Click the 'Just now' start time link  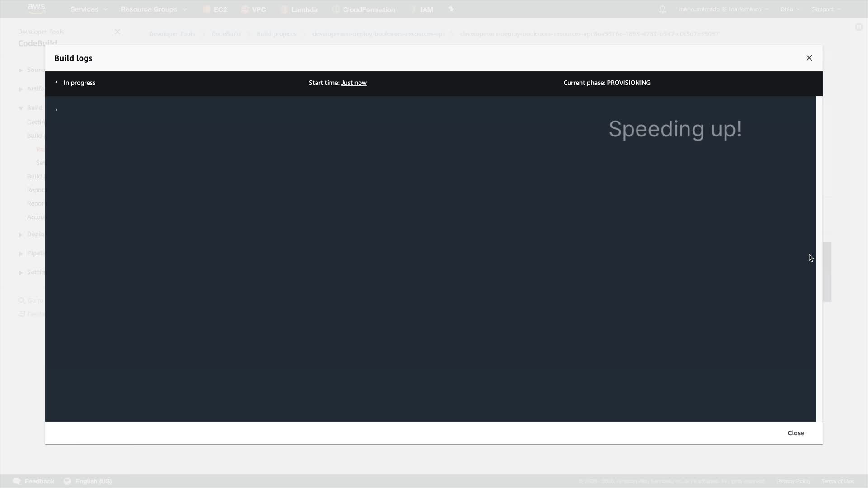354,83
